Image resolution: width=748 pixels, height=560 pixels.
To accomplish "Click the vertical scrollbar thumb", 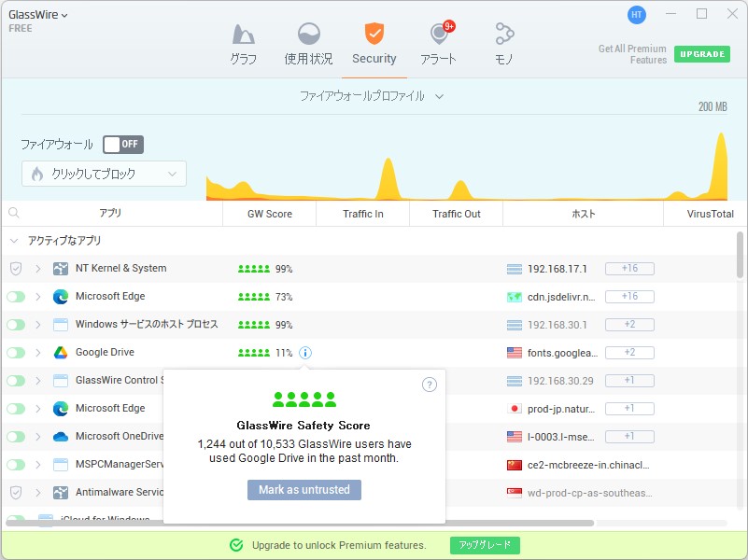I will point(740,255).
